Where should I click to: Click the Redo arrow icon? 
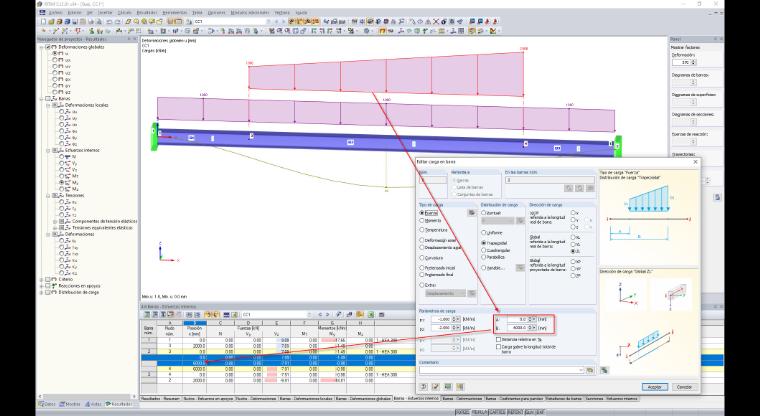pyautogui.click(x=117, y=21)
